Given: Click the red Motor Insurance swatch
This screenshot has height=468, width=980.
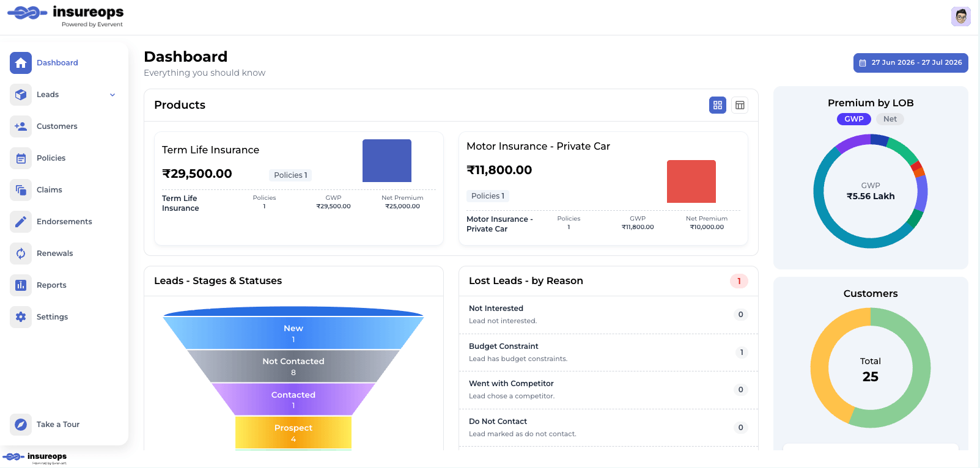Looking at the screenshot, I should (691, 181).
